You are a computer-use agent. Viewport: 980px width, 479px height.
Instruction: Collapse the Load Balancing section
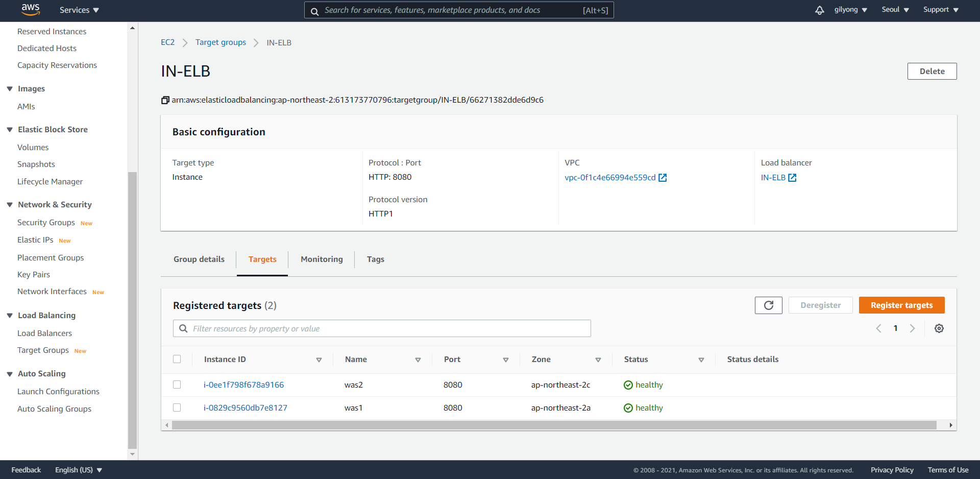click(x=10, y=316)
